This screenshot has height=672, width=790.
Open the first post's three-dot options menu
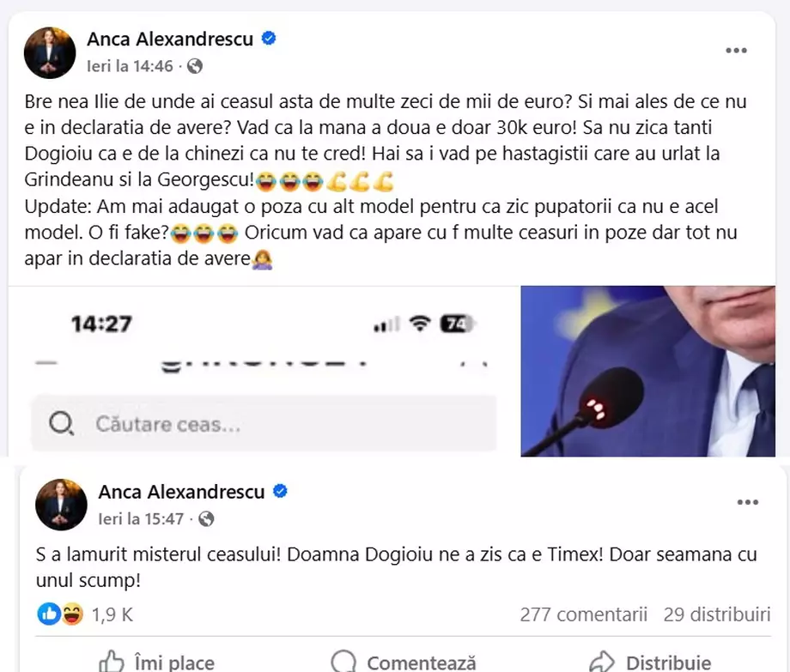click(736, 51)
